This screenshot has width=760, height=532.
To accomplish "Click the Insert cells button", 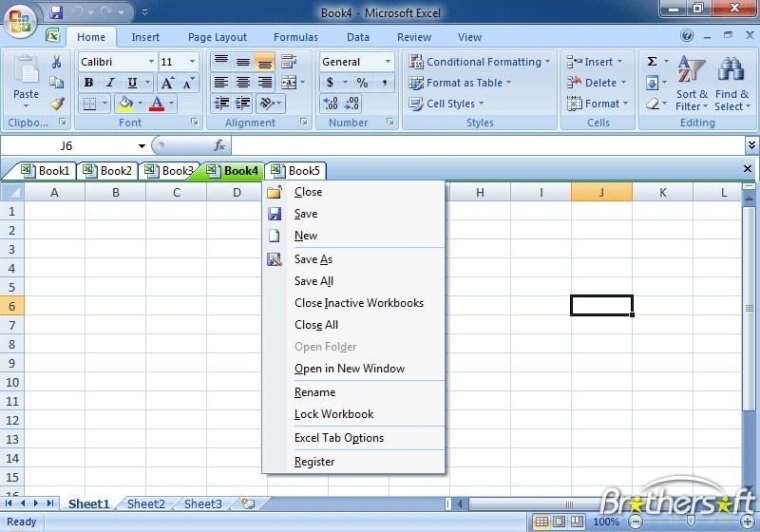I will click(596, 62).
